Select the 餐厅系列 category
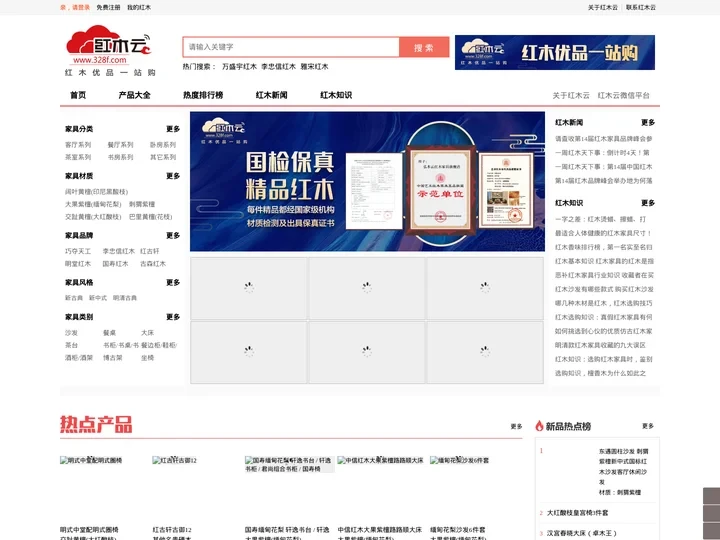The height and width of the screenshot is (540, 720). pyautogui.click(x=120, y=145)
